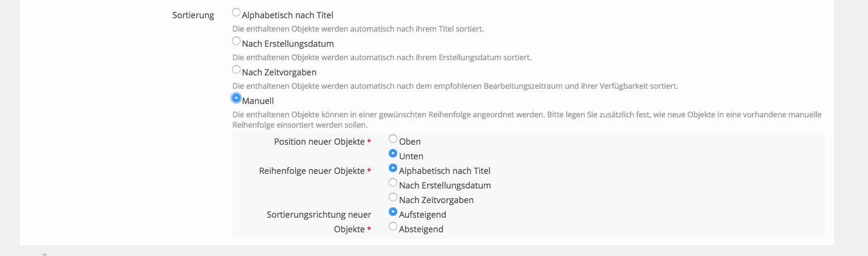The height and width of the screenshot is (256, 868).
Task: Choose top-level "Nach Erstellungsdatum" Sortierung option
Action: pos(236,41)
